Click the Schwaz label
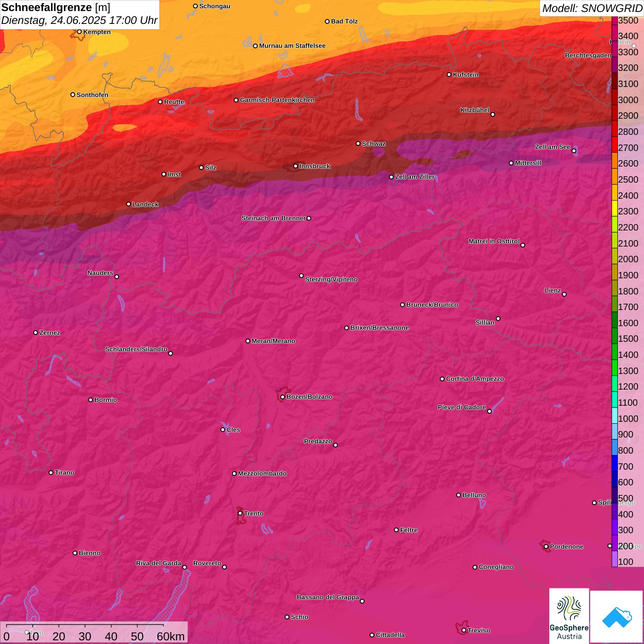This screenshot has width=644, height=644. 374,144
